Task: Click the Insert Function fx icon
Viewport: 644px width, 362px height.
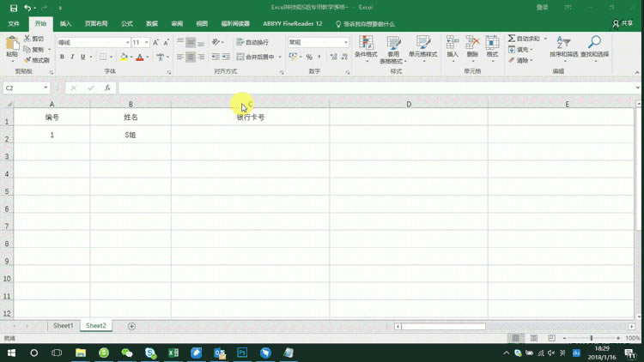Action: click(107, 87)
